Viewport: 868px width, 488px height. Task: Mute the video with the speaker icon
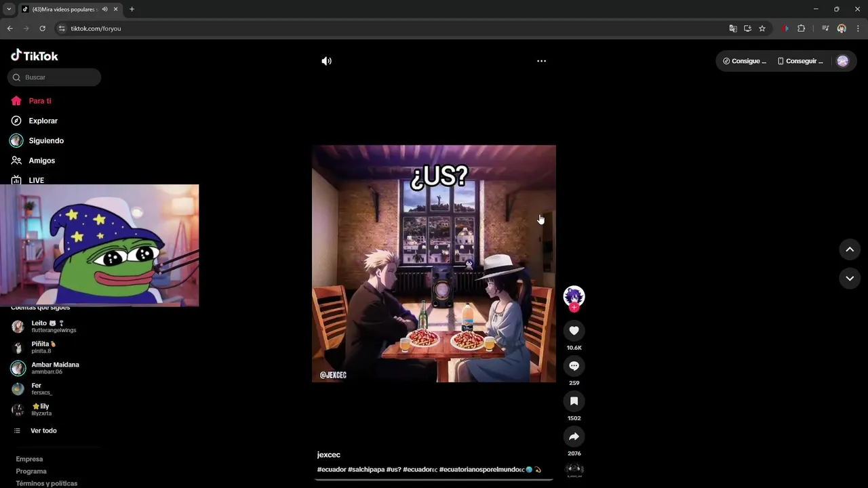click(326, 61)
